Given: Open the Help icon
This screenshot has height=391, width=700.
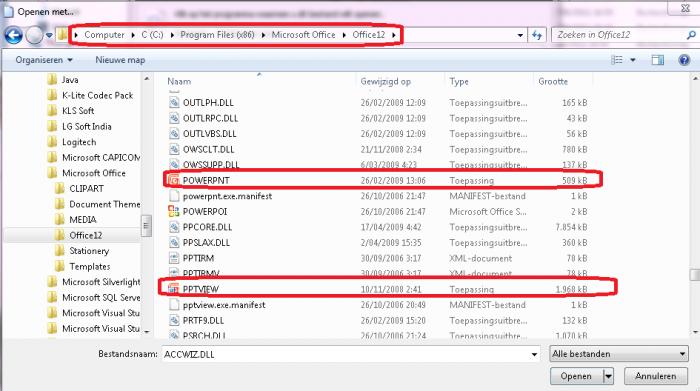Looking at the screenshot, I should [x=684, y=60].
